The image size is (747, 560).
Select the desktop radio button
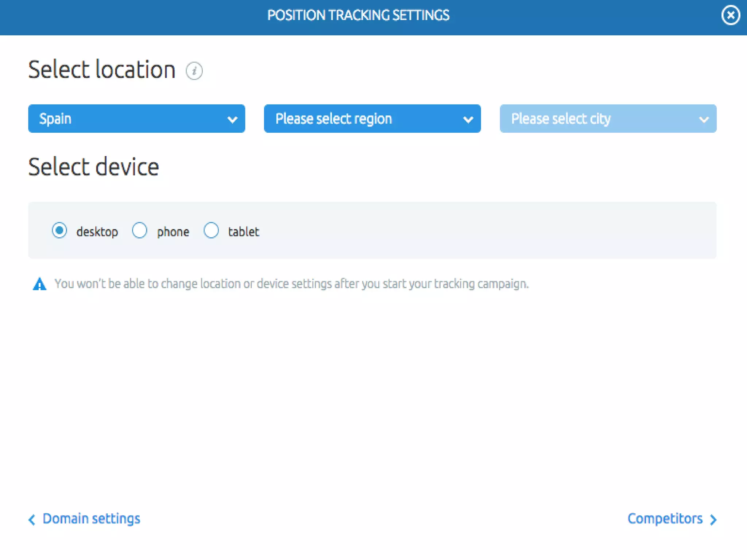click(x=59, y=230)
